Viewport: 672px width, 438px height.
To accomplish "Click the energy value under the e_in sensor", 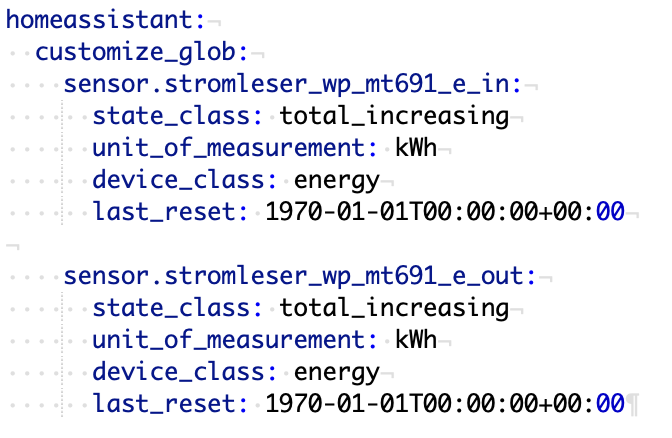I will point(337,179).
